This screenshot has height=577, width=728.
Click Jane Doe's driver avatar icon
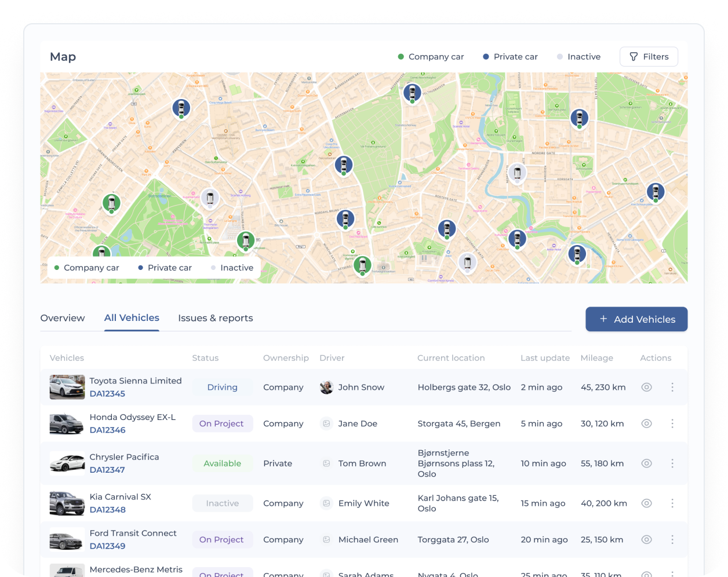pyautogui.click(x=326, y=424)
